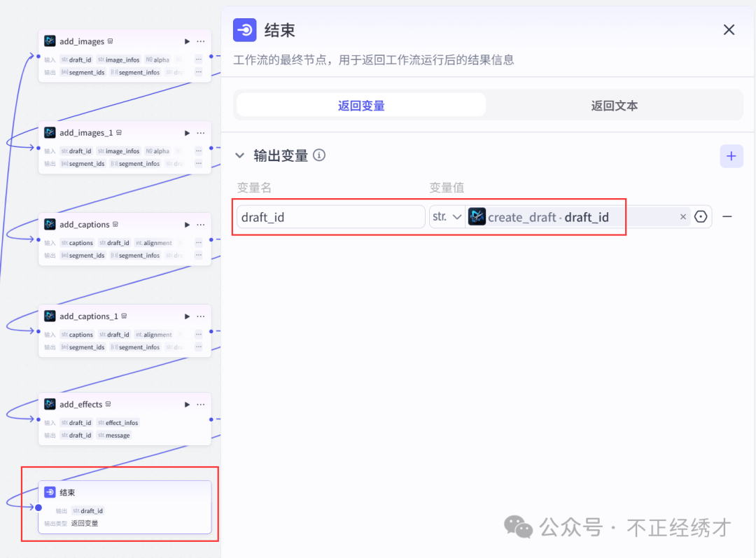Click the add_captions node icon
The image size is (756, 558).
tap(49, 224)
